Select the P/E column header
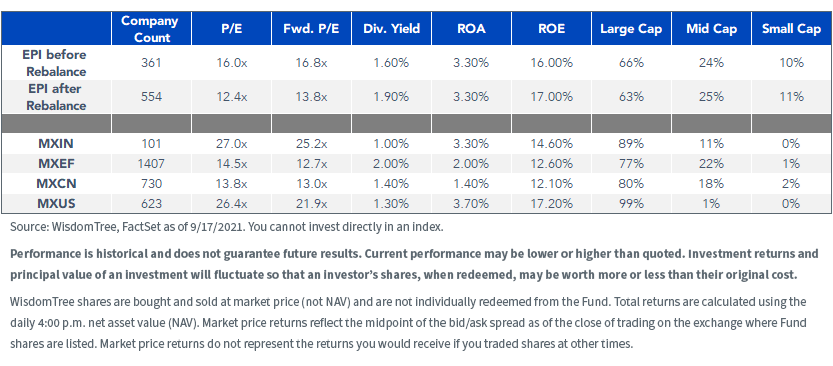Viewport: 833px width, 366px height. (x=232, y=29)
